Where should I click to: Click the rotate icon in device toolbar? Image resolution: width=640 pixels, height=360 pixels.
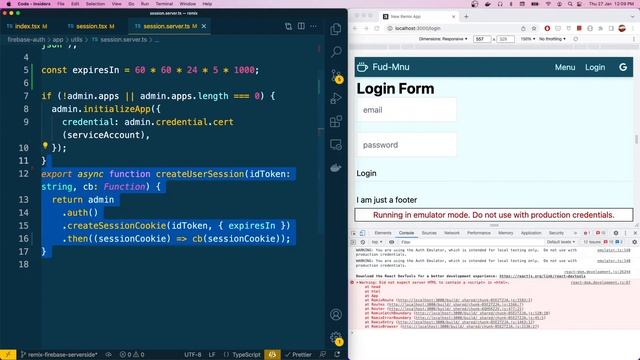click(576, 39)
